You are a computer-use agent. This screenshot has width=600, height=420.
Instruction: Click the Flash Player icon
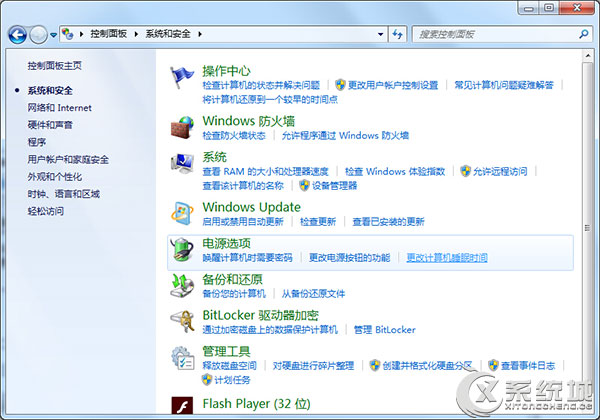pos(182,405)
